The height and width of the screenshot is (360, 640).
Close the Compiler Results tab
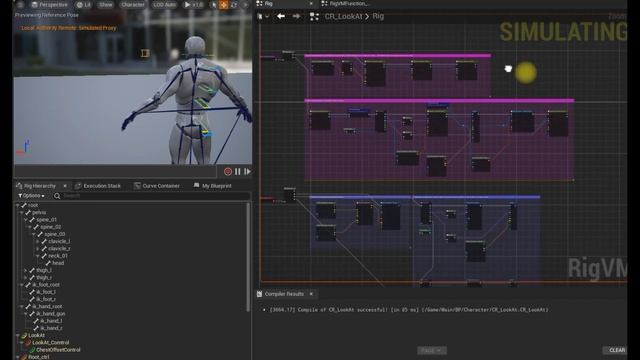(x=311, y=294)
